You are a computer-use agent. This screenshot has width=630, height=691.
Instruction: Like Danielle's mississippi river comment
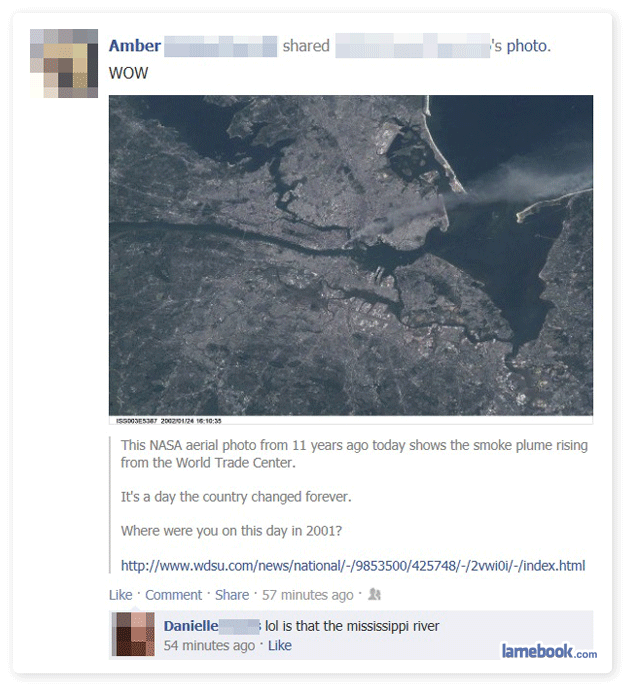[x=280, y=646]
